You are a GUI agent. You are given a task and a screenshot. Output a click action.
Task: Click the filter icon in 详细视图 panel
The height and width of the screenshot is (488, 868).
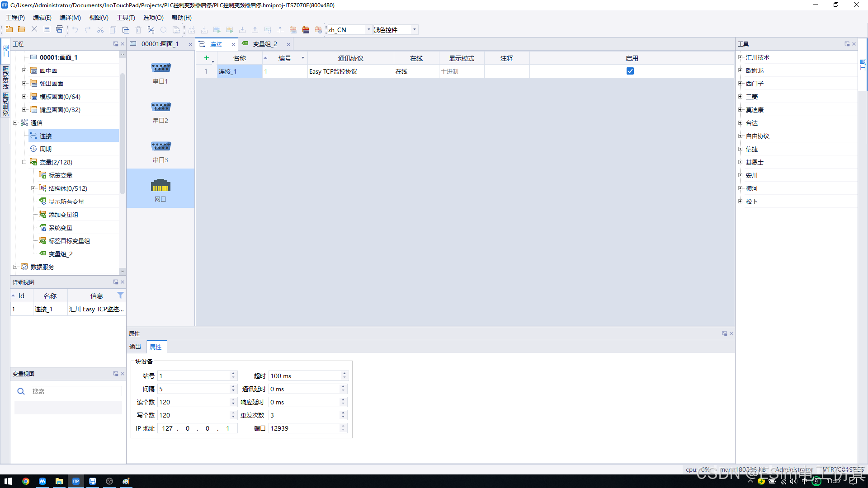point(120,295)
